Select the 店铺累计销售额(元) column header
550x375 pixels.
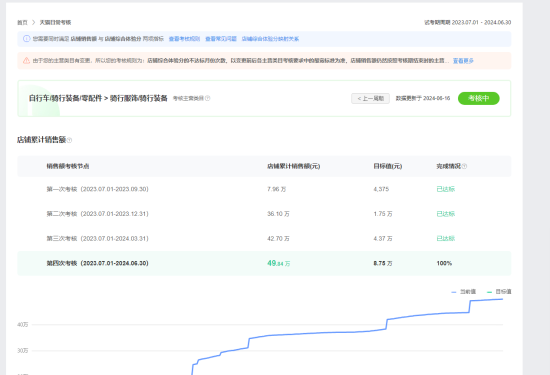(294, 166)
